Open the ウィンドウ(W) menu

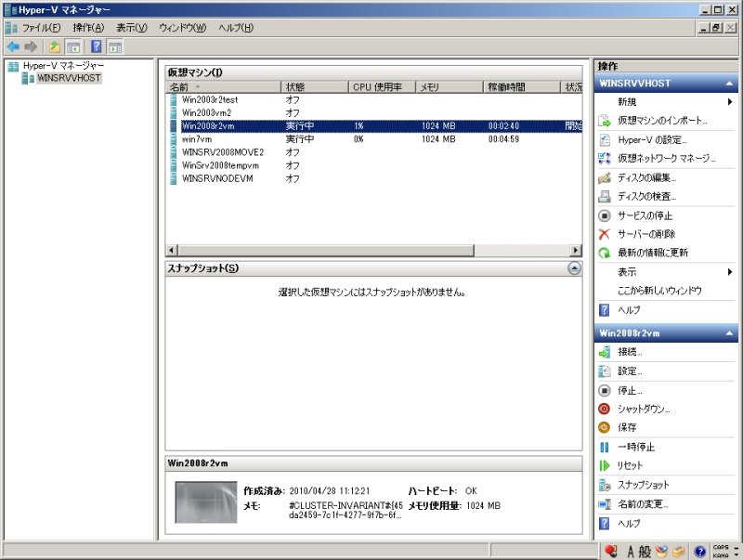click(x=182, y=28)
